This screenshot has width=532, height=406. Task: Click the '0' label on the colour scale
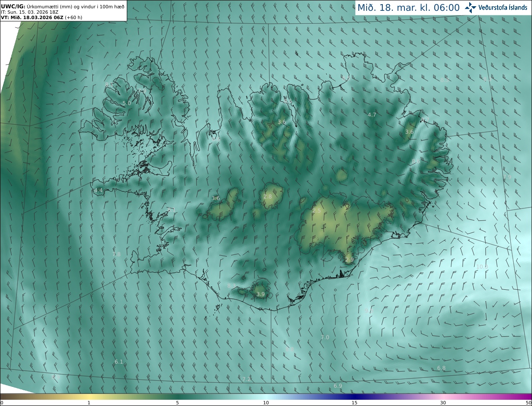pos(2,403)
